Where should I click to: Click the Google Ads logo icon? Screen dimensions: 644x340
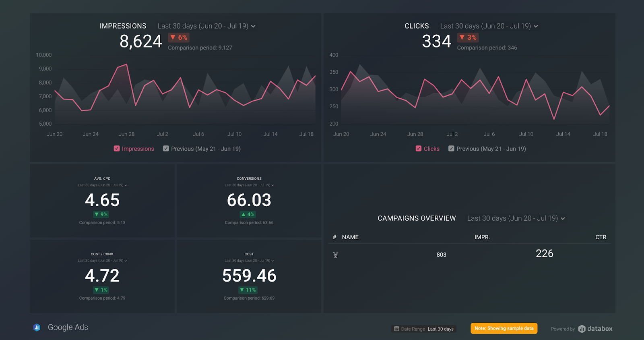coord(37,328)
